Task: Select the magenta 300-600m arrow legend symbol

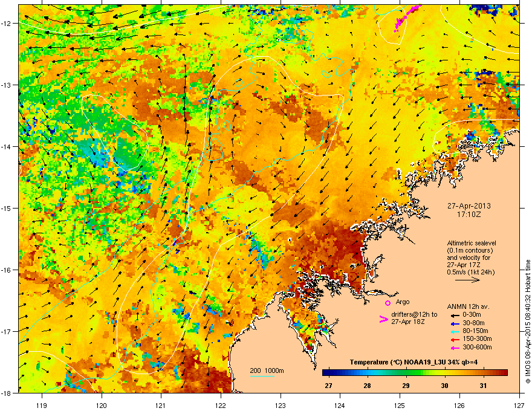Action: click(x=455, y=348)
